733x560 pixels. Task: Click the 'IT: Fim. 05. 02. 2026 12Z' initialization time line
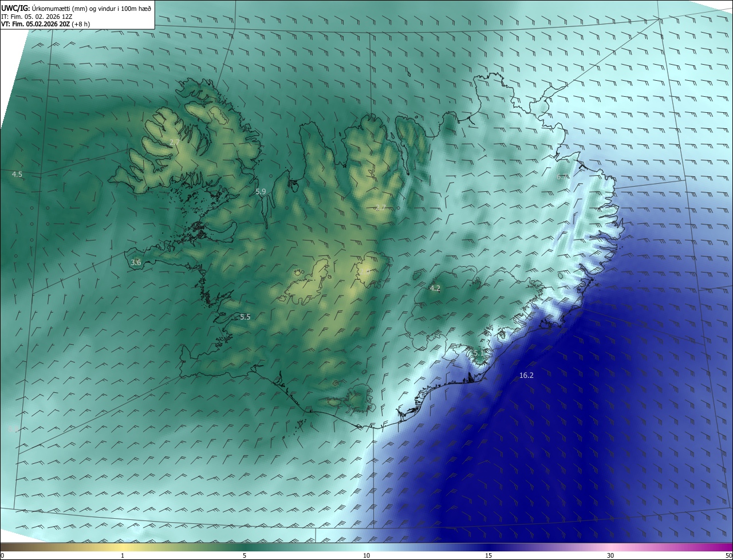[37, 17]
